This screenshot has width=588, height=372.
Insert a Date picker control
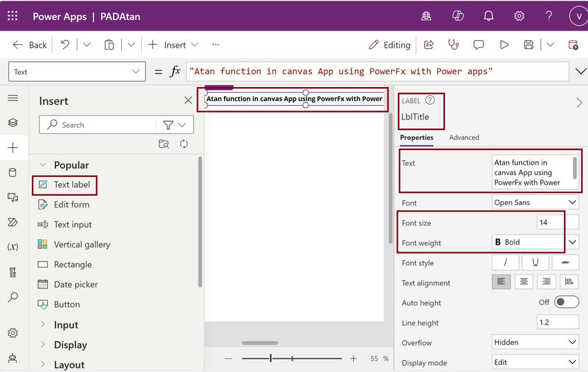coord(68,284)
